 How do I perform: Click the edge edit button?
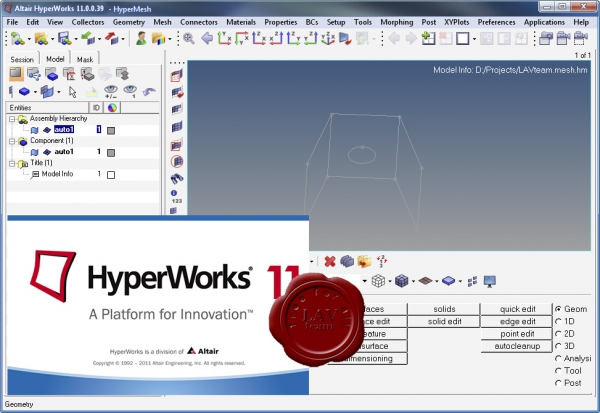[517, 322]
